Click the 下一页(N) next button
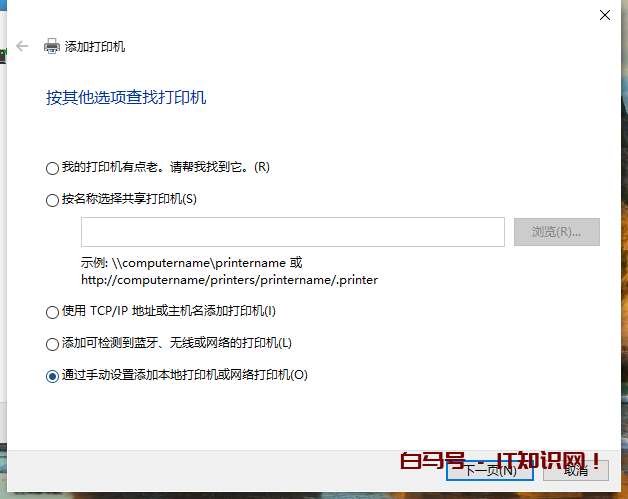 (x=490, y=470)
